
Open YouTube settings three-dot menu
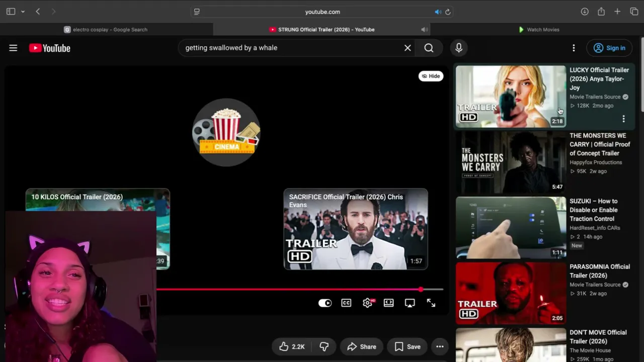pyautogui.click(x=574, y=48)
